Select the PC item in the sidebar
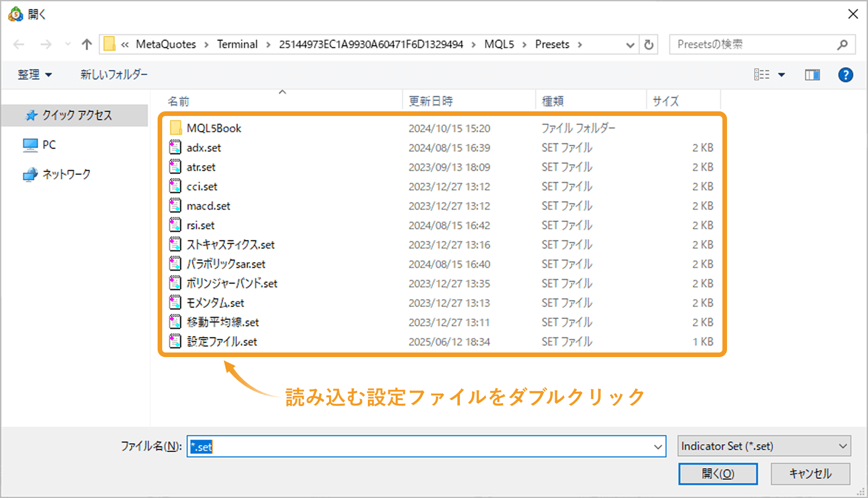 point(48,145)
